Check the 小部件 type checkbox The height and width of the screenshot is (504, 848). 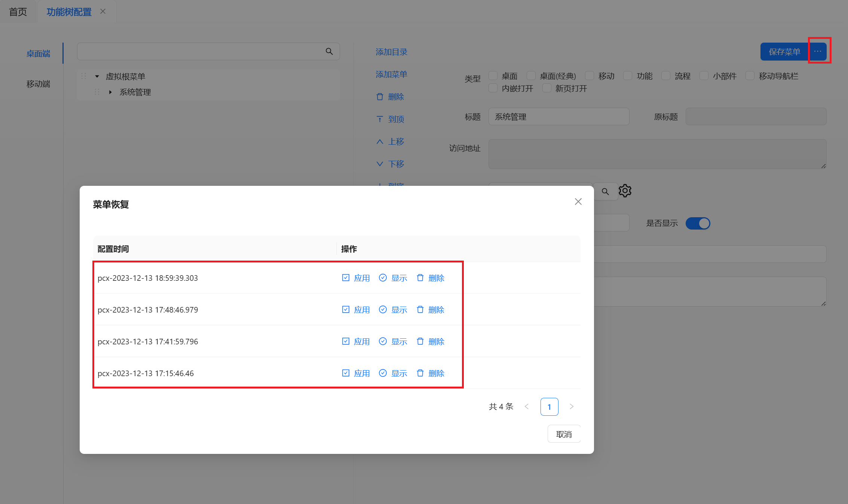point(704,76)
